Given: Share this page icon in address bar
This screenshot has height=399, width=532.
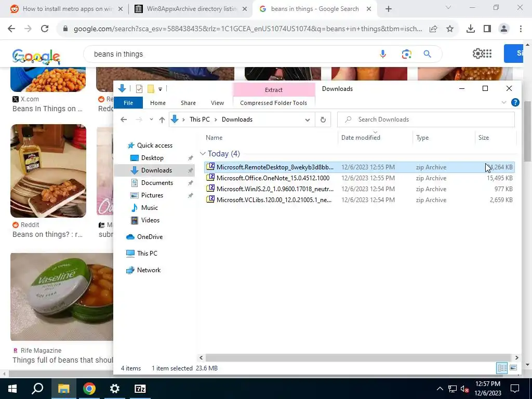Looking at the screenshot, I should pyautogui.click(x=433, y=29).
